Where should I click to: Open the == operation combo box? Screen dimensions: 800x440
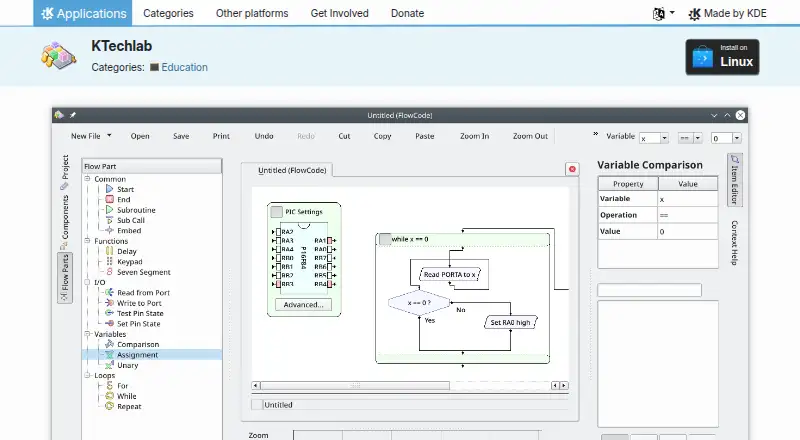click(690, 138)
